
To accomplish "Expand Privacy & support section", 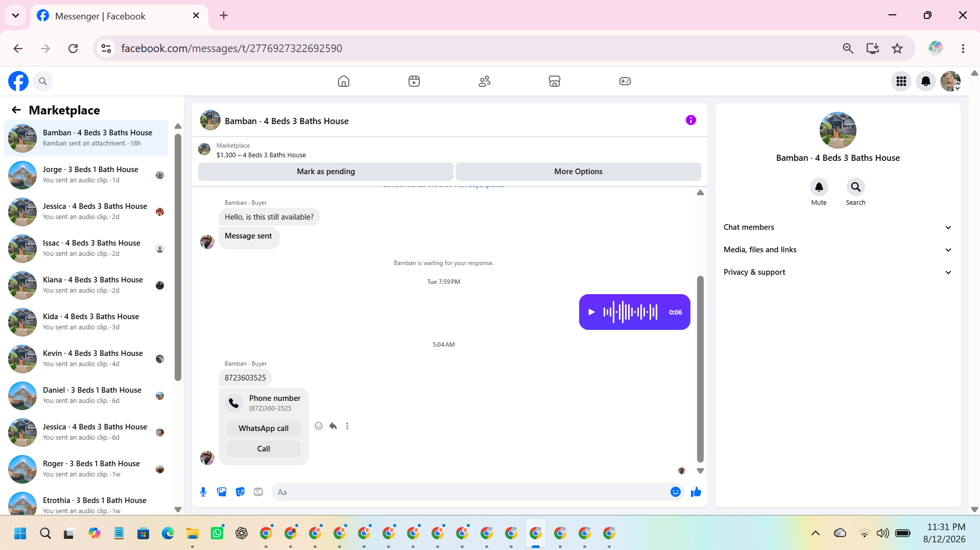I will click(838, 272).
